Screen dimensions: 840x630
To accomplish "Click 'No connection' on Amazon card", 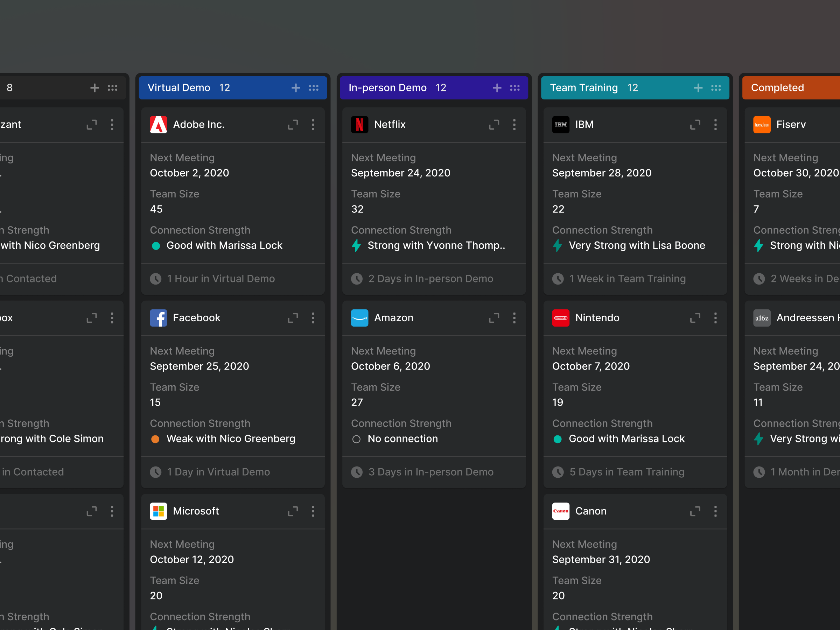I will pos(402,439).
